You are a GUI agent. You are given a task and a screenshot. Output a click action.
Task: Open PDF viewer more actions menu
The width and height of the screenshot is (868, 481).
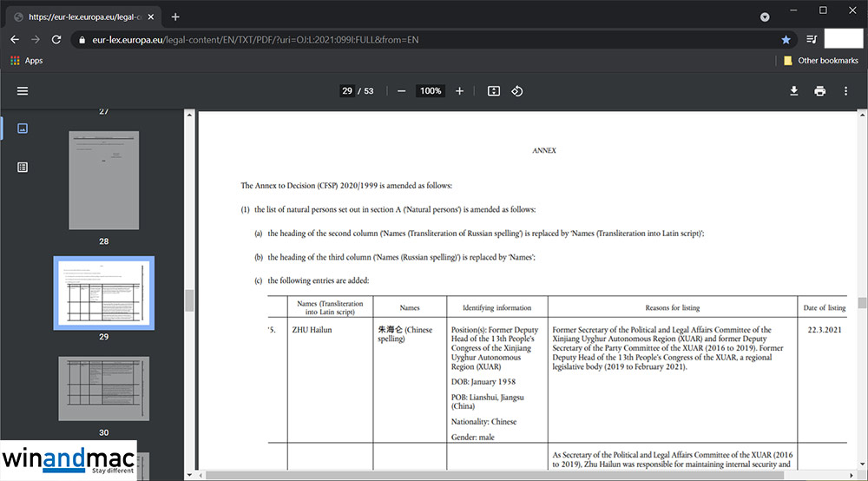coord(845,91)
